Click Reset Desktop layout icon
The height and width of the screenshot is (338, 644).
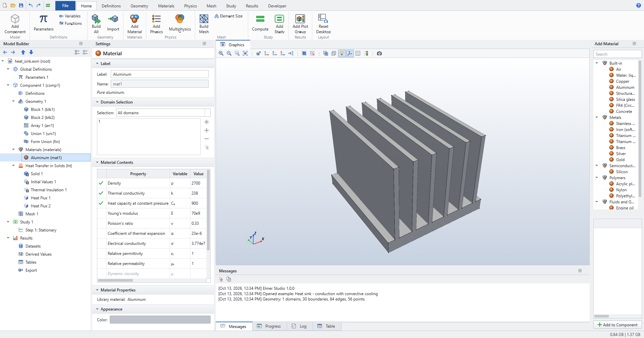[323, 24]
